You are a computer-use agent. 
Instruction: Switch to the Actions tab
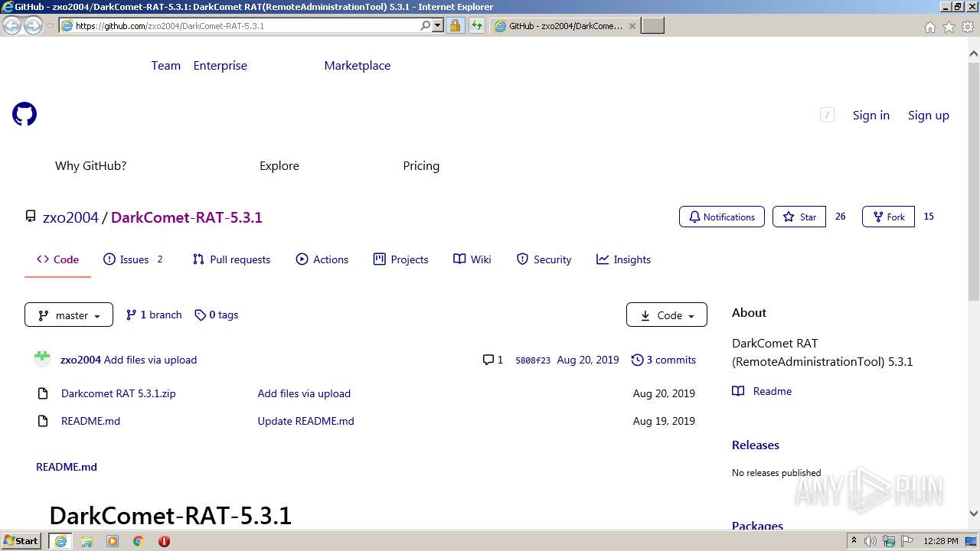click(x=322, y=259)
